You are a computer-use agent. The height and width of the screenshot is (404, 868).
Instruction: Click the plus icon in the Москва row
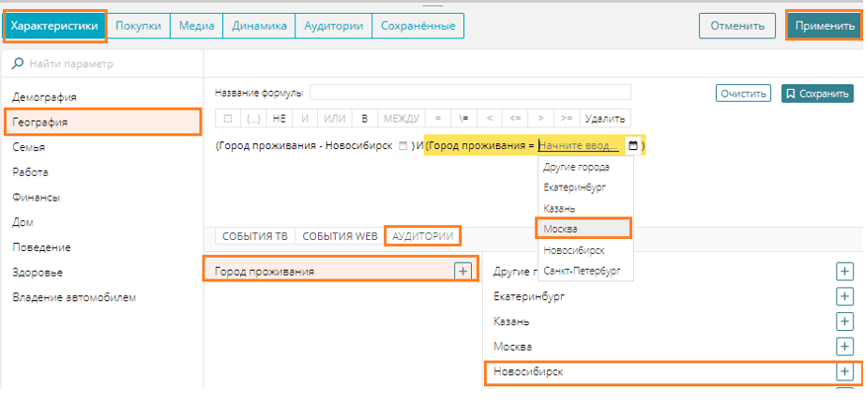point(844,347)
